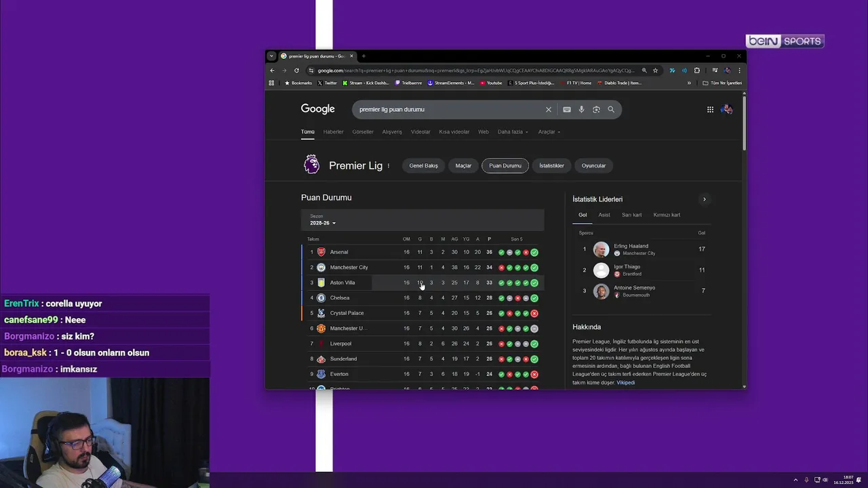The height and width of the screenshot is (488, 868).
Task: Switch to the Haberler search tab
Action: click(x=334, y=131)
